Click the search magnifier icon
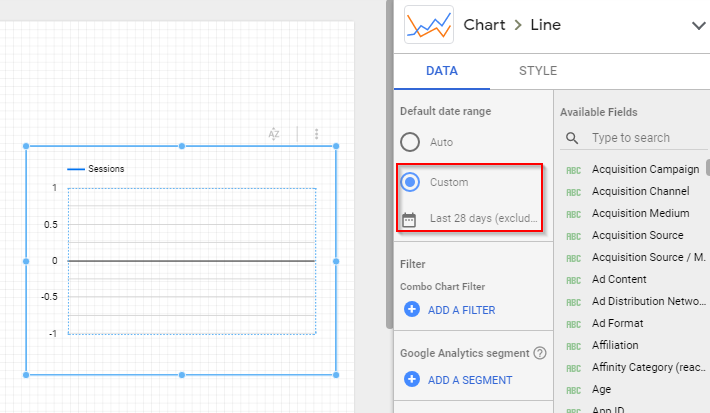Screen dimensions: 710x413 [572, 138]
